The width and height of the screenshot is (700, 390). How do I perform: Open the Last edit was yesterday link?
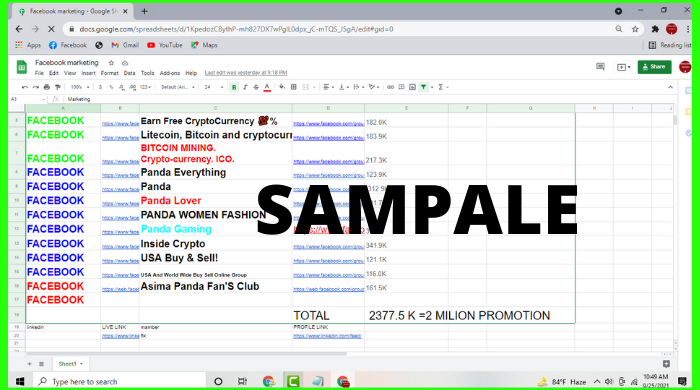[x=246, y=73]
